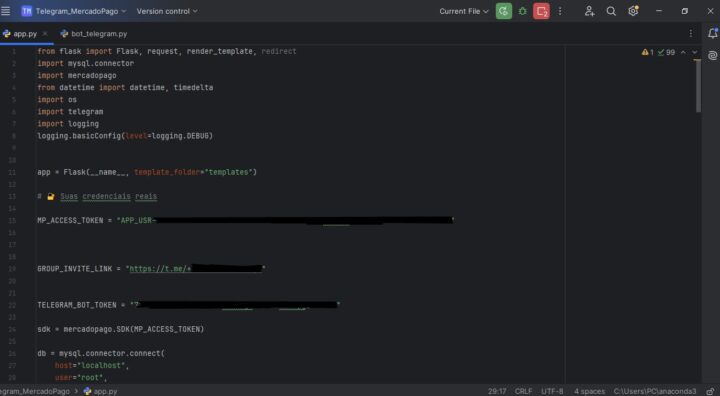Click the red Stop button
The height and width of the screenshot is (396, 720).
(541, 11)
